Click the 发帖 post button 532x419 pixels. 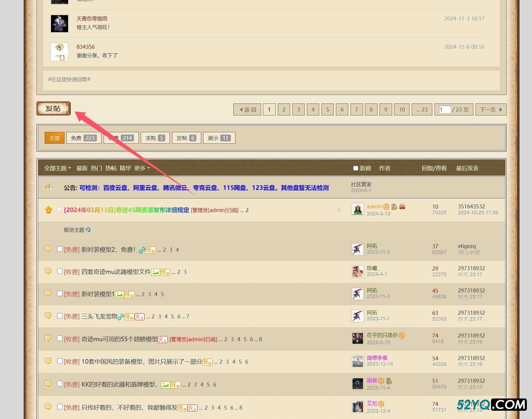pyautogui.click(x=53, y=109)
